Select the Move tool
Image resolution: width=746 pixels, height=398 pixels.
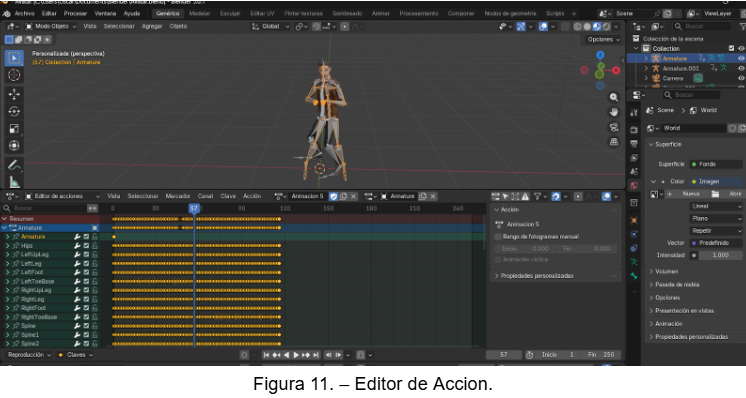click(x=14, y=94)
